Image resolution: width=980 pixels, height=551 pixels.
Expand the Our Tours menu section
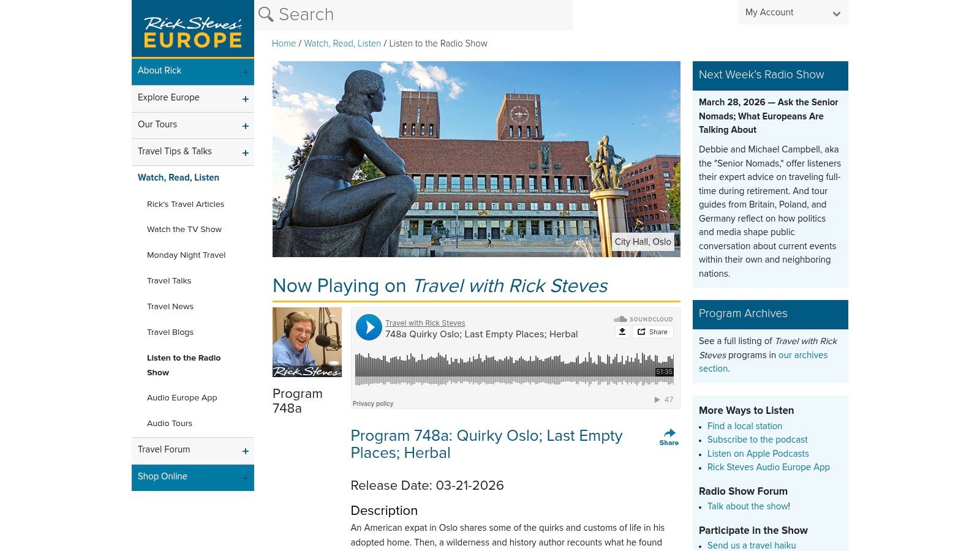[246, 126]
